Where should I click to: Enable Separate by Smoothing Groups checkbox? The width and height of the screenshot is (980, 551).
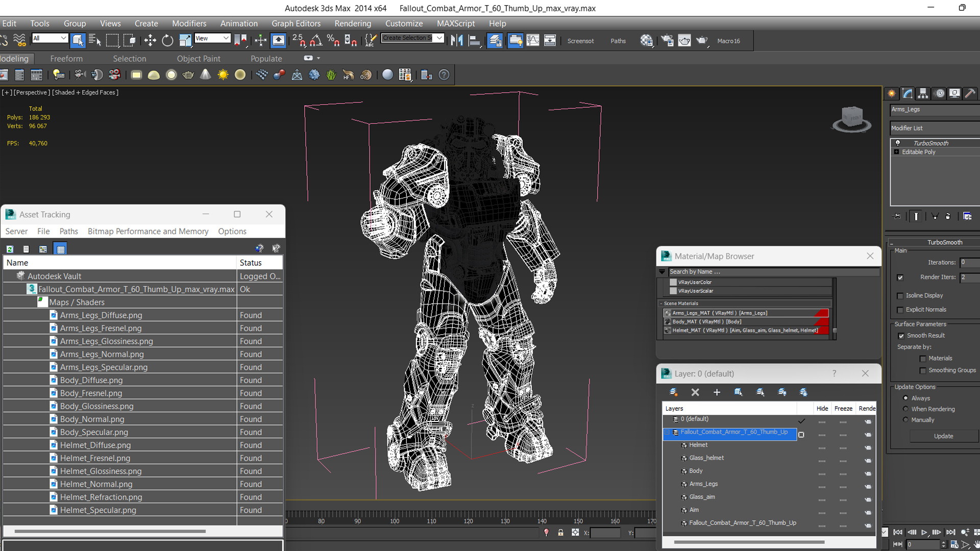click(923, 370)
